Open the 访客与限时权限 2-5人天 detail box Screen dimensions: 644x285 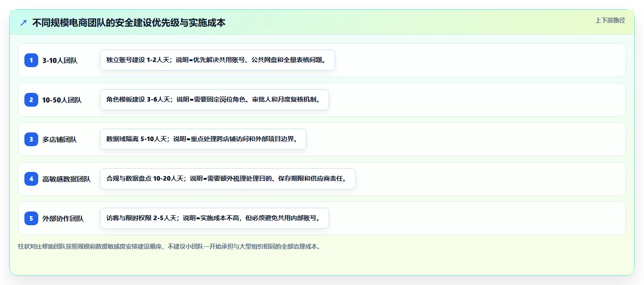(215, 218)
